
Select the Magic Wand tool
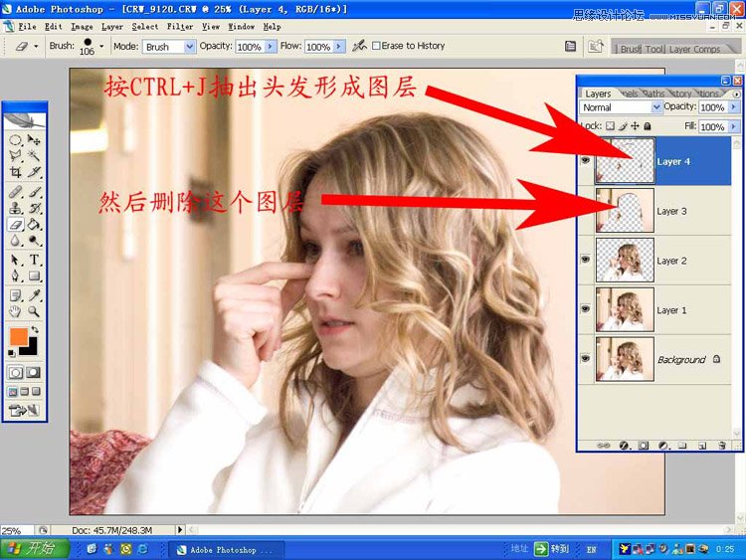[x=34, y=155]
